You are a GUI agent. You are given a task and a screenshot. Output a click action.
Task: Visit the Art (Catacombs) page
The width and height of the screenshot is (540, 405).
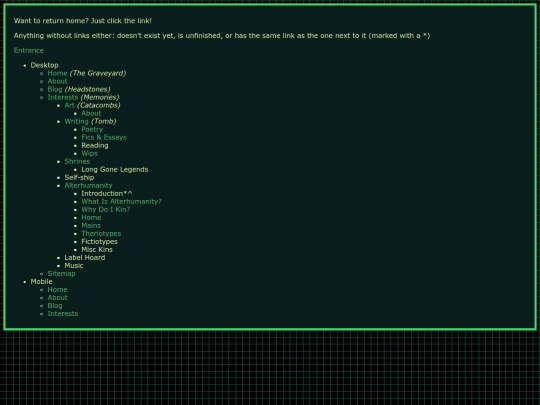pyautogui.click(x=69, y=105)
